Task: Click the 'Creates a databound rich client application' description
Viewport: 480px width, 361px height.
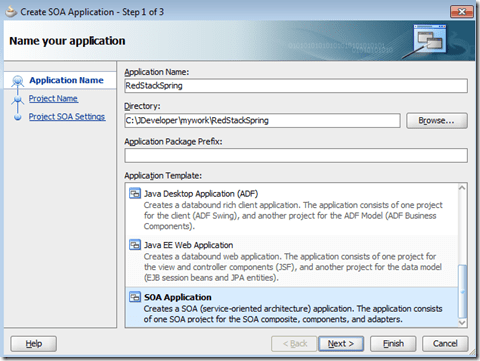Action: pos(293,216)
